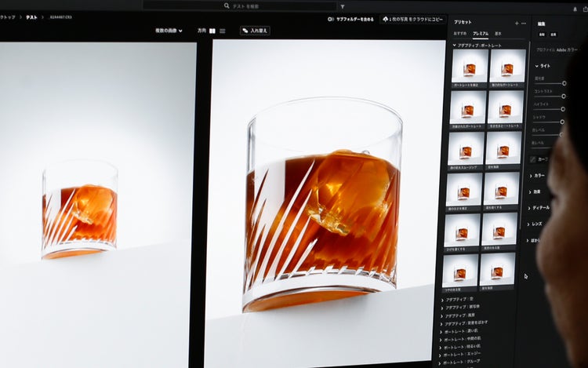Click the 白黒 button under 編集
The image size is (588, 368).
tap(554, 35)
